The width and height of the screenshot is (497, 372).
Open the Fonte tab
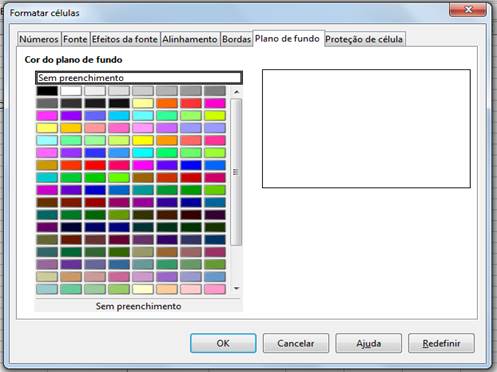(75, 39)
